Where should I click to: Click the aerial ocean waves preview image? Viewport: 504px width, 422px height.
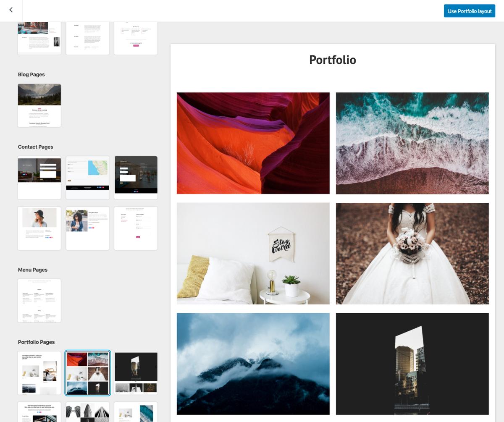click(412, 143)
